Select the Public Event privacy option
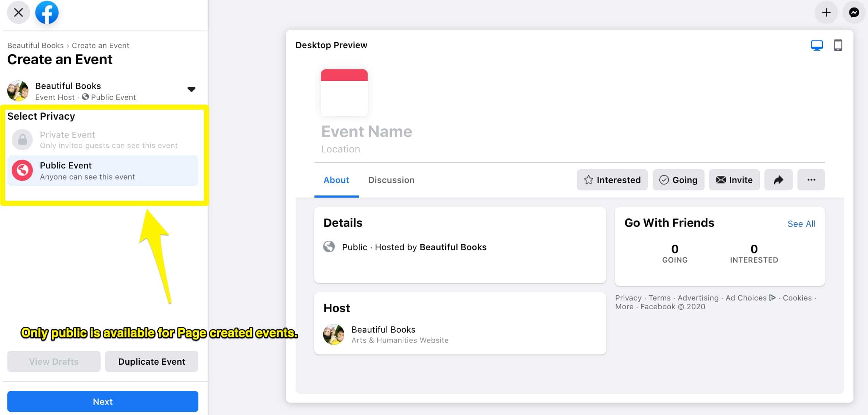This screenshot has width=868, height=415. (x=103, y=171)
